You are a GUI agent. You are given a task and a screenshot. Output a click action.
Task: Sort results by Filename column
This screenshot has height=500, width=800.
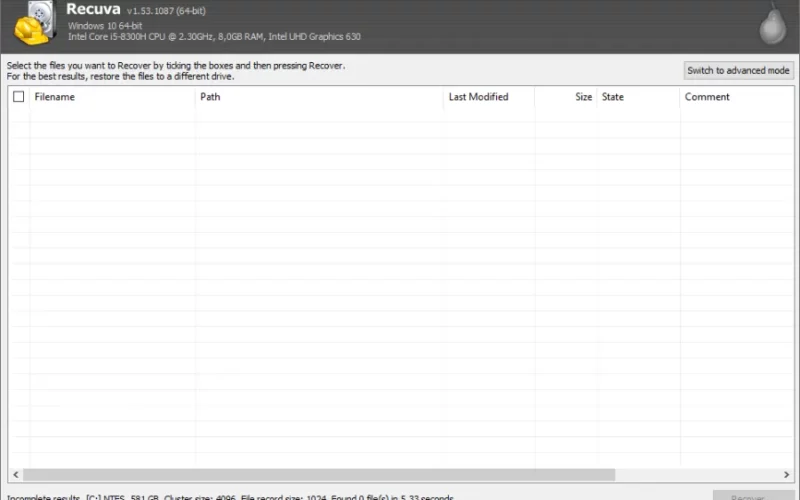[112, 97]
